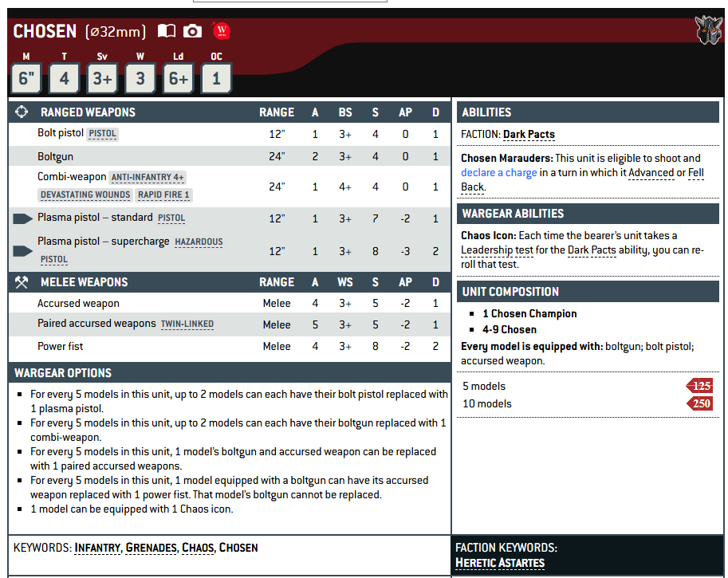The width and height of the screenshot is (728, 578).
Task: Open the Dark Pacts faction link
Action: pyautogui.click(x=529, y=135)
